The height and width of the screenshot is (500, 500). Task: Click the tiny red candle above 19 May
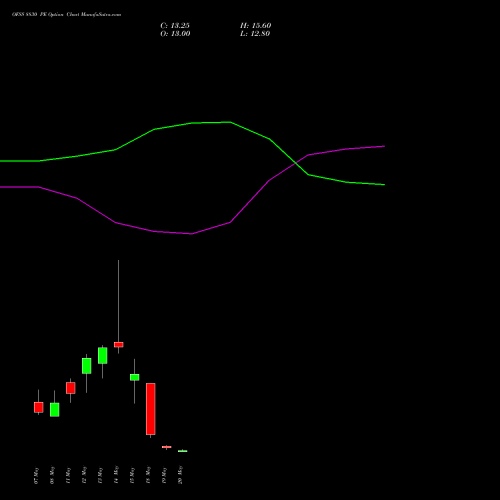pyautogui.click(x=167, y=447)
